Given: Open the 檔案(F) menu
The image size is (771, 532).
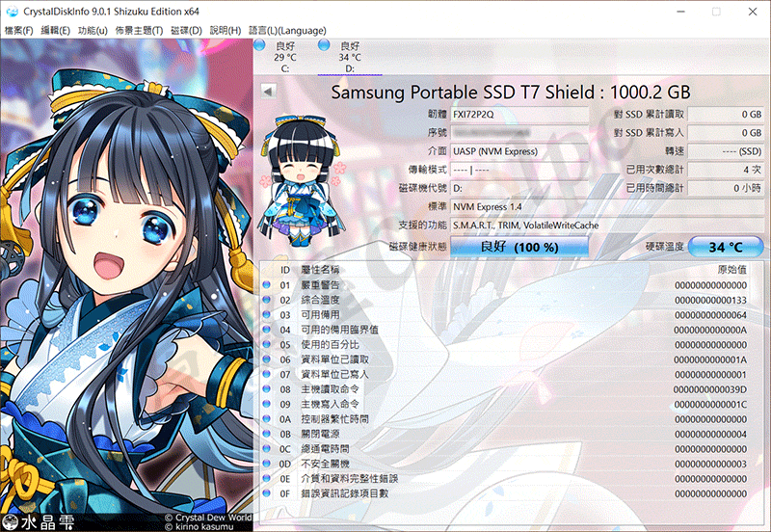Looking at the screenshot, I should [18, 31].
